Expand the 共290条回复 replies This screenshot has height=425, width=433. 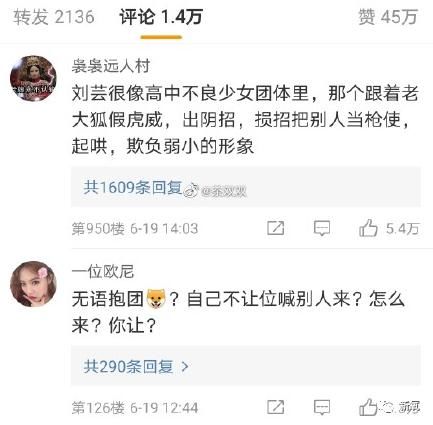point(136,367)
